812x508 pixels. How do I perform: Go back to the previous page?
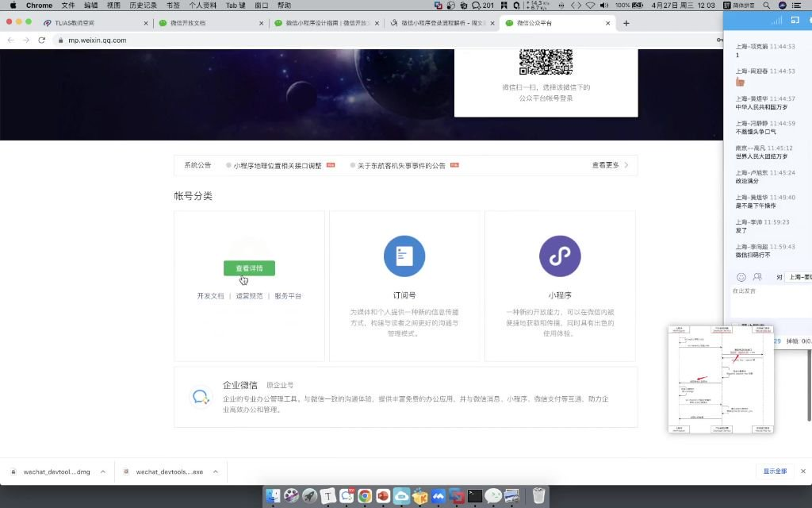click(x=11, y=40)
